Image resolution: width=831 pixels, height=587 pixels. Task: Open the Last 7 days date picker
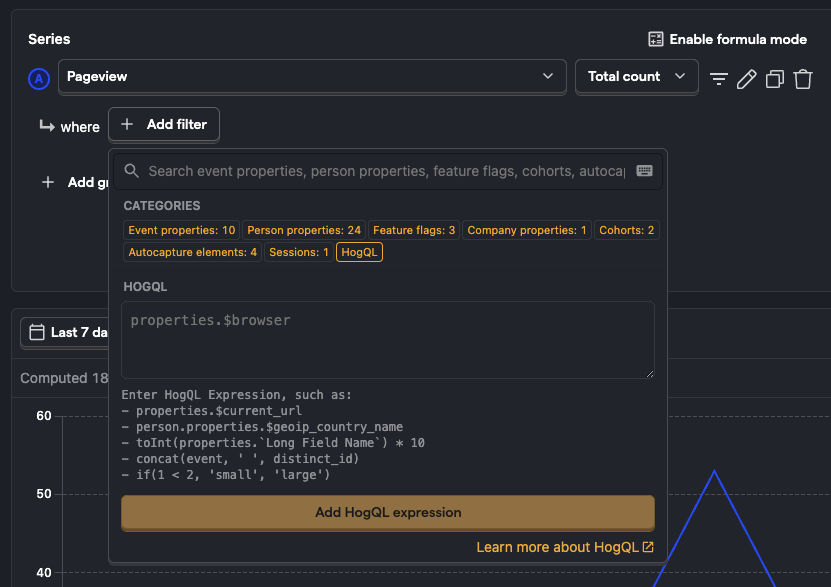tap(65, 332)
